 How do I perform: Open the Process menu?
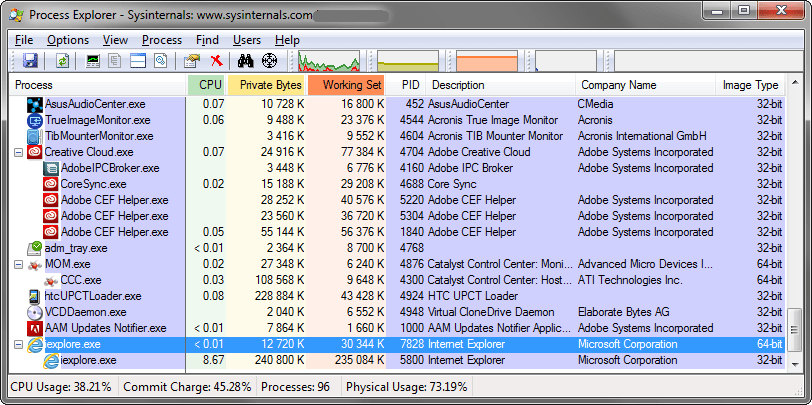tap(162, 40)
